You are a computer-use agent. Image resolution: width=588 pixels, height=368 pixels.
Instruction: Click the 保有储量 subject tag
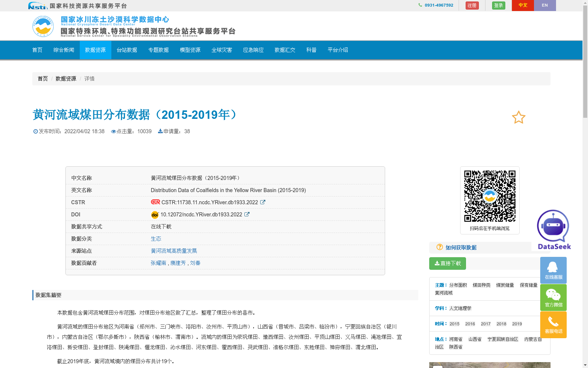pyautogui.click(x=528, y=285)
